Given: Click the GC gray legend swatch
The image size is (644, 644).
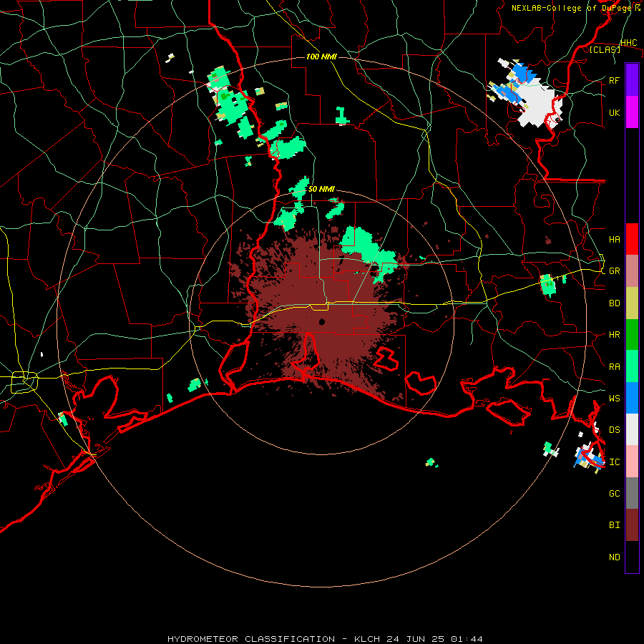Looking at the screenshot, I should pyautogui.click(x=632, y=493).
